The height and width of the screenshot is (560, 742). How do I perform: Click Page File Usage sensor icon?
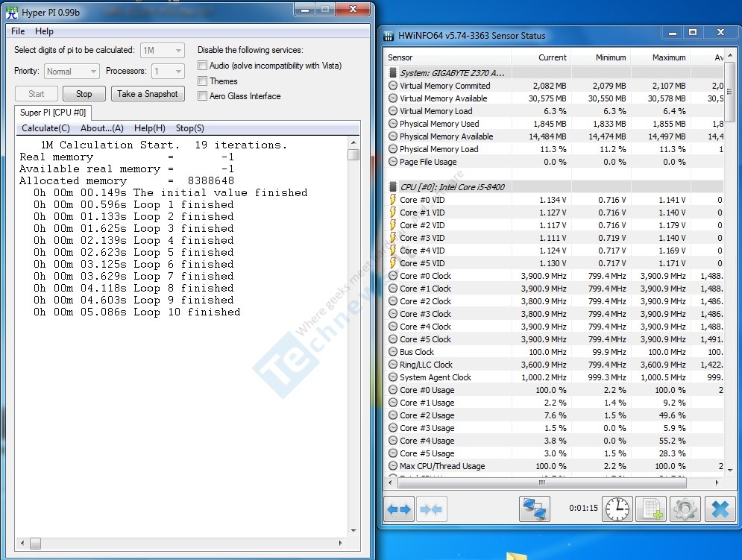click(x=393, y=161)
